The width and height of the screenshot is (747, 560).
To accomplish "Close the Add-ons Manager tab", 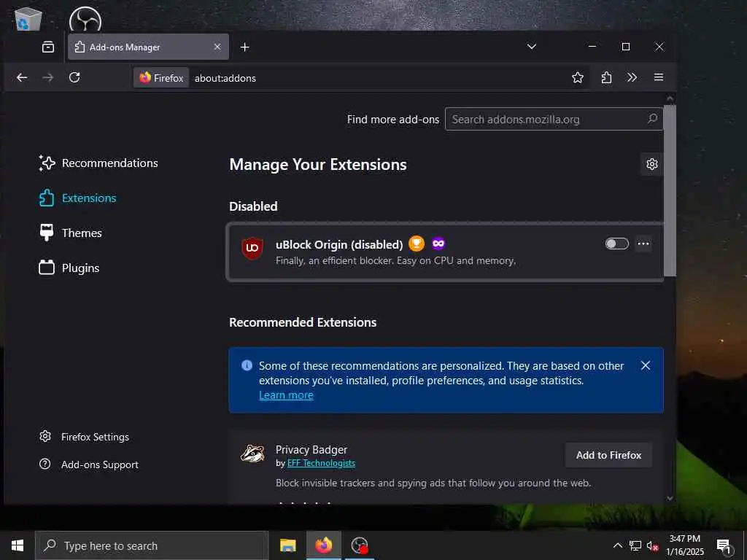I will click(217, 47).
